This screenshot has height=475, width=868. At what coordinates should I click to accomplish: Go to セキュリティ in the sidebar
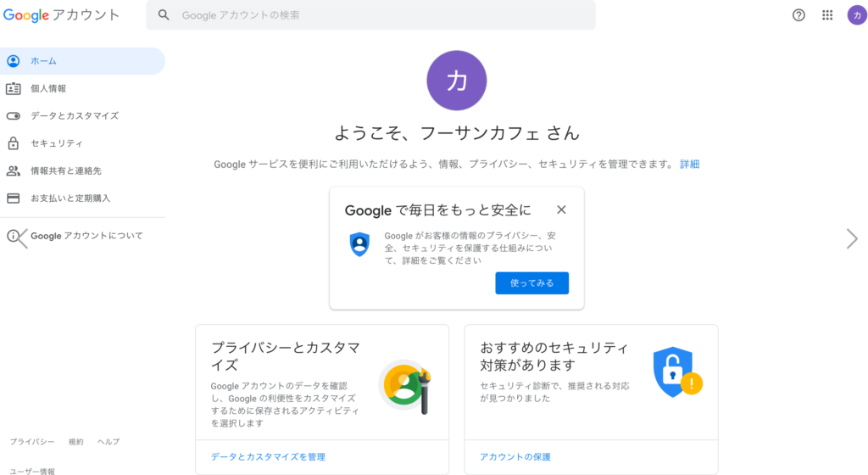coord(57,143)
